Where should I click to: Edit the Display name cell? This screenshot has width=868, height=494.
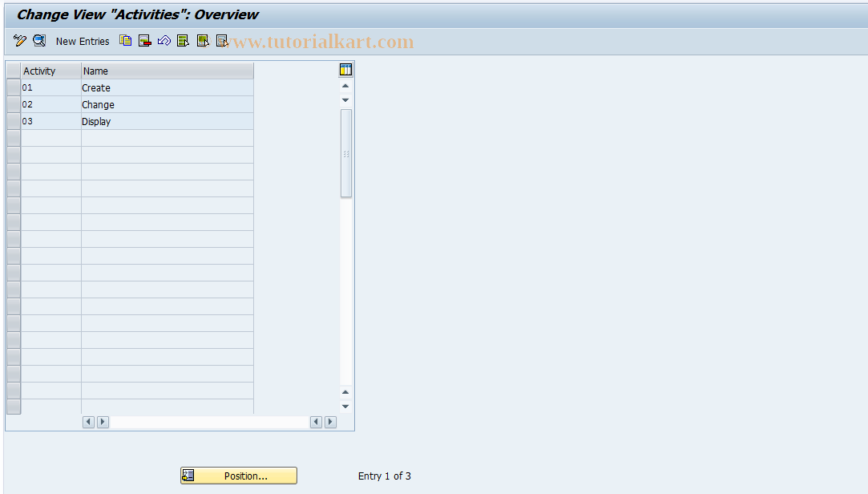pyautogui.click(x=168, y=121)
